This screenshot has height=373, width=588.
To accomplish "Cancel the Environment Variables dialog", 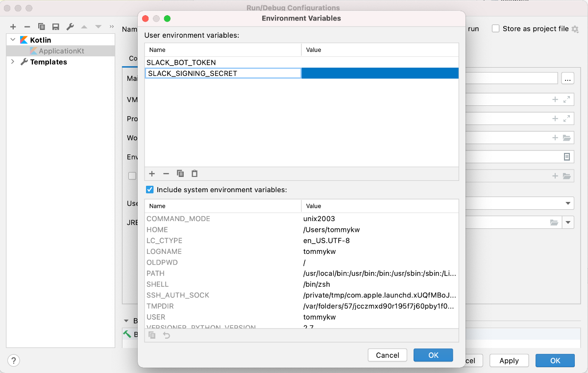I will click(388, 355).
